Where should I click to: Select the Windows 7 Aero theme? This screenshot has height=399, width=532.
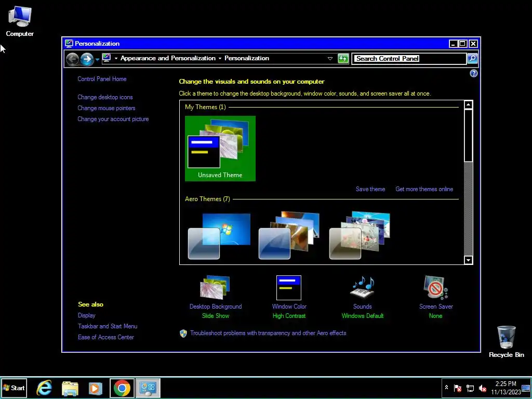point(219,236)
